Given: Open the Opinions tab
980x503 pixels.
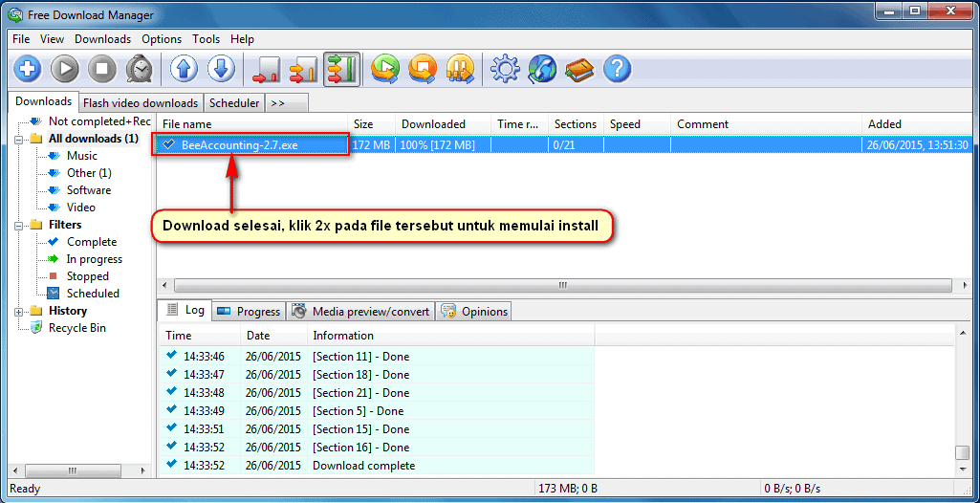Looking at the screenshot, I should pyautogui.click(x=474, y=311).
